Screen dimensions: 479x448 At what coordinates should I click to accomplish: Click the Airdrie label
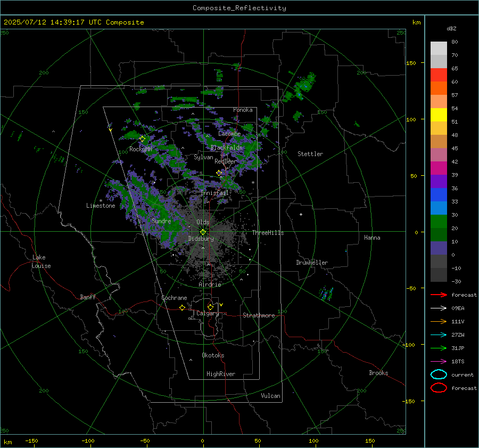210,284
